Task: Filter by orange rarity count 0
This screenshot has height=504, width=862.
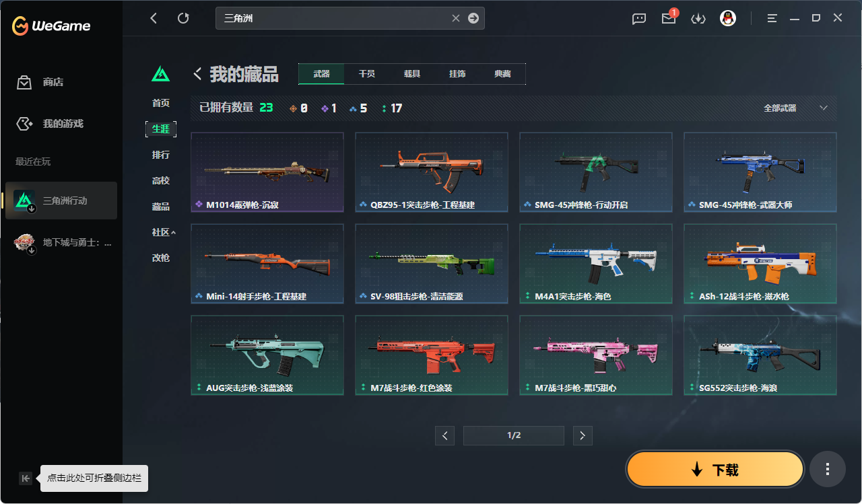Action: pyautogui.click(x=298, y=108)
